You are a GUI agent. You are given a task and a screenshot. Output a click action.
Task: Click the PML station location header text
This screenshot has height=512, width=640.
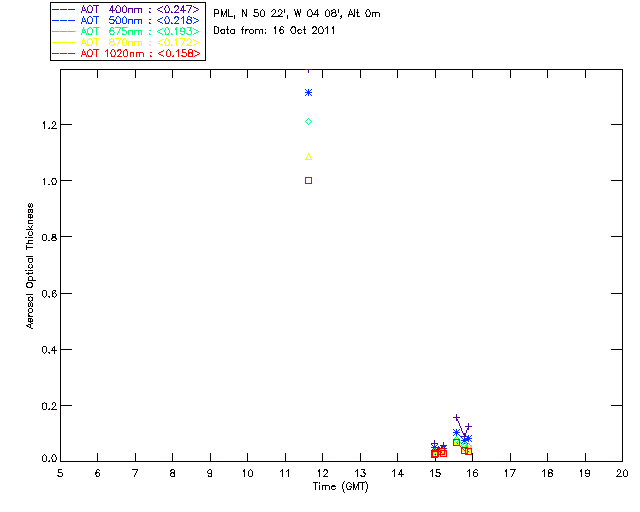pyautogui.click(x=297, y=14)
